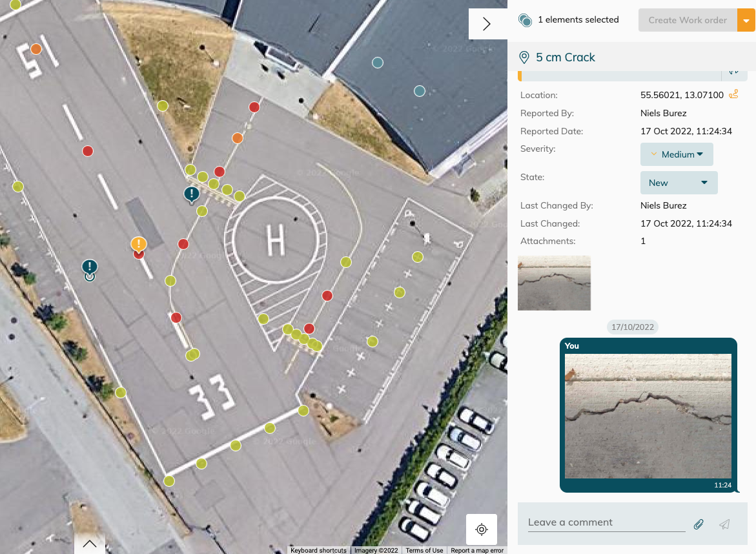Center map with the locate target icon
This screenshot has width=756, height=554.
click(x=481, y=529)
